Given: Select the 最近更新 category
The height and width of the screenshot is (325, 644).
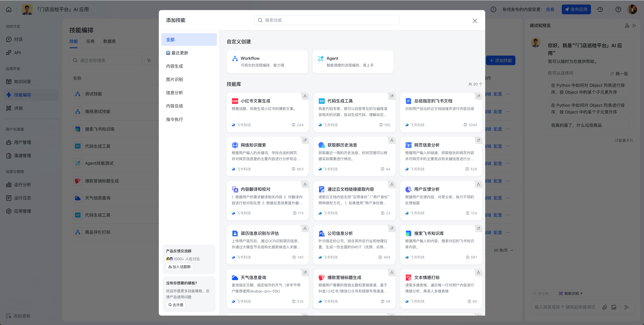Looking at the screenshot, I should (189, 53).
